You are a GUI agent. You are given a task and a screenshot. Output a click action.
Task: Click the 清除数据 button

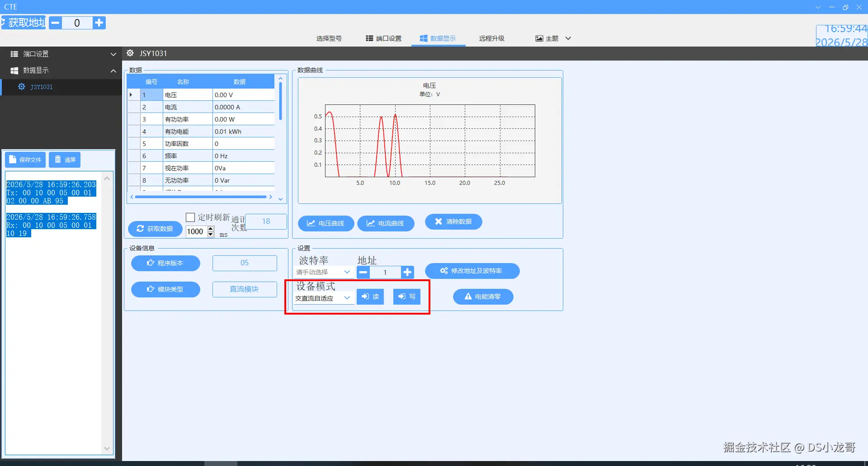[x=453, y=221]
